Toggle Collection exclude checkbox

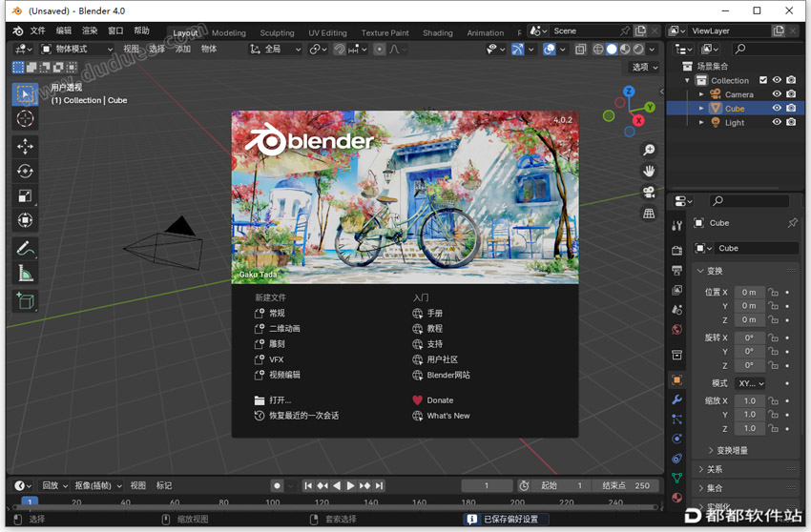tap(763, 80)
